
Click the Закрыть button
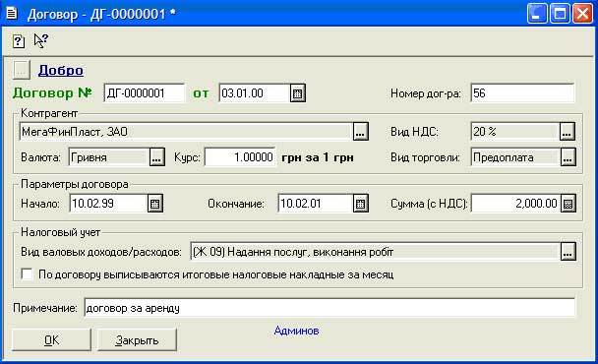tap(137, 340)
